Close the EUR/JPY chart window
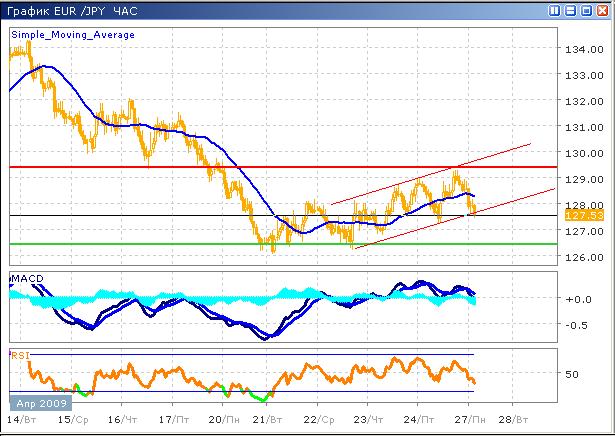615x436 pixels. point(602,10)
